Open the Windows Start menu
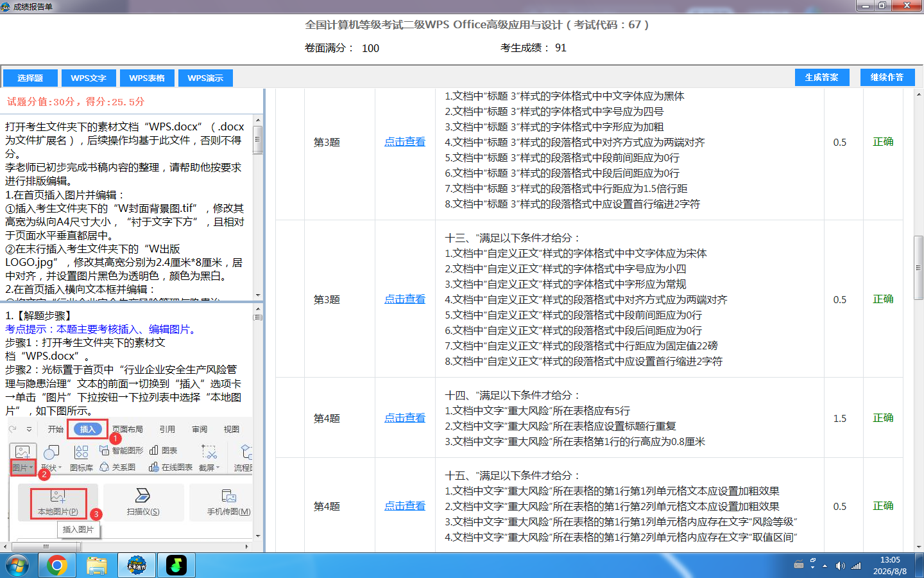Screen dimensions: 924x578 click(x=17, y=565)
